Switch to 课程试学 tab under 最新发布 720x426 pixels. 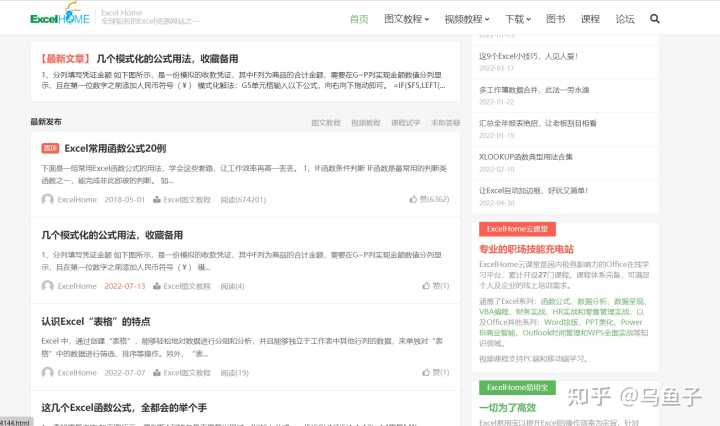coord(406,123)
